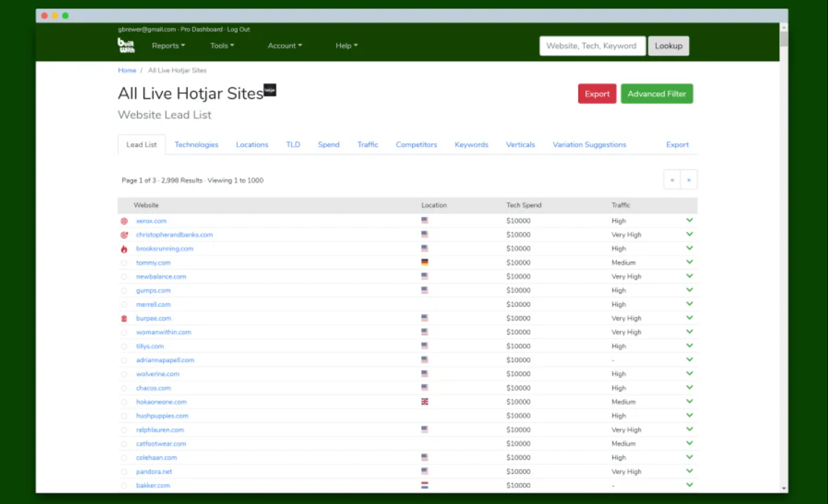Click the BuiltWith logo icon
This screenshot has width=828, height=504.
pyautogui.click(x=126, y=45)
